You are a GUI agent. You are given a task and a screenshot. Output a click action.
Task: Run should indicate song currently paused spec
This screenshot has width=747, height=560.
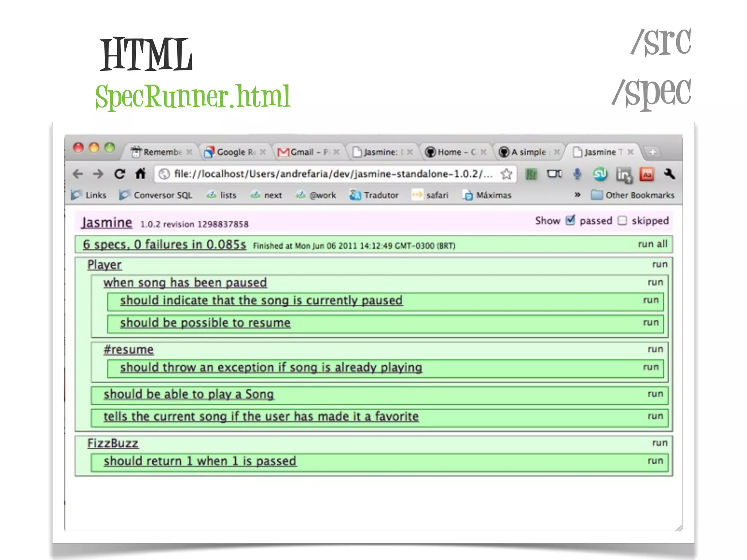click(x=651, y=300)
